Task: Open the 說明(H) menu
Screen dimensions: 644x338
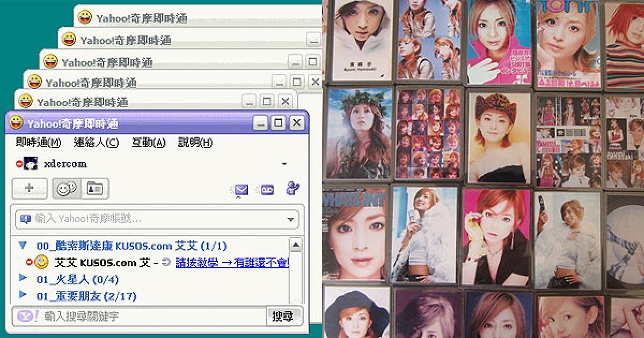Action: 195,142
